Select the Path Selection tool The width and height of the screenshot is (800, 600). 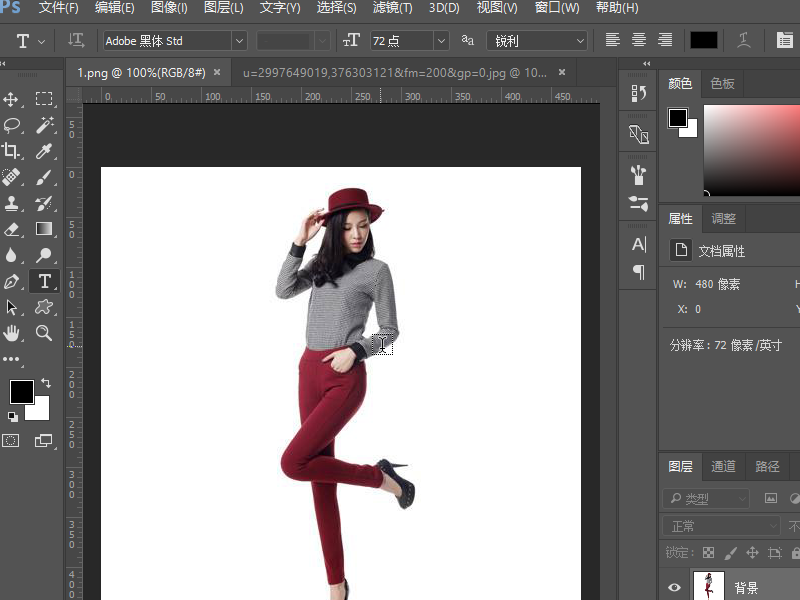pos(11,307)
